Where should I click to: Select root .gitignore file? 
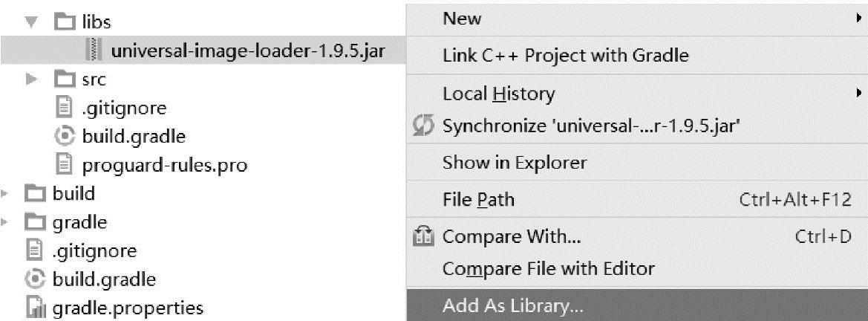click(x=94, y=251)
